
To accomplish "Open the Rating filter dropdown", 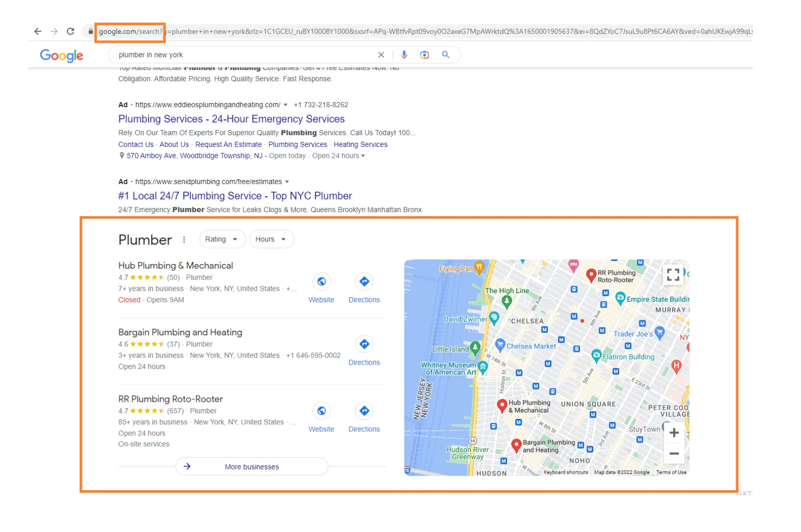I will click(222, 239).
